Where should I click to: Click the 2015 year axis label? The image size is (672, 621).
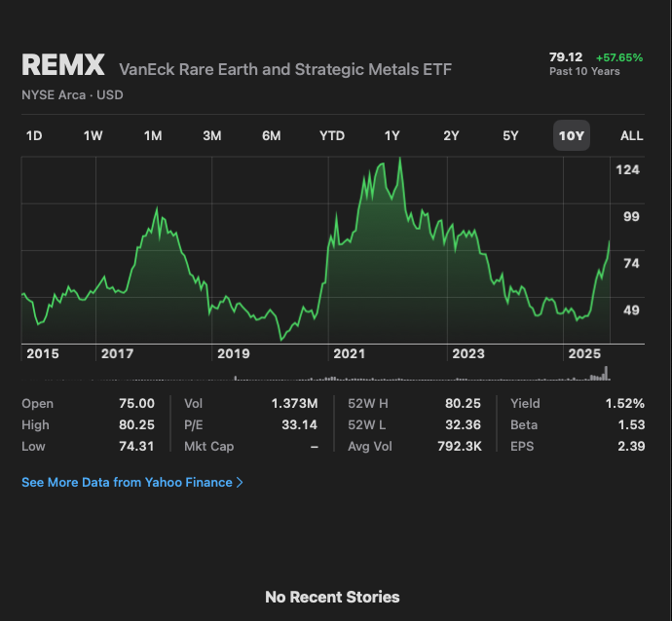tap(43, 353)
